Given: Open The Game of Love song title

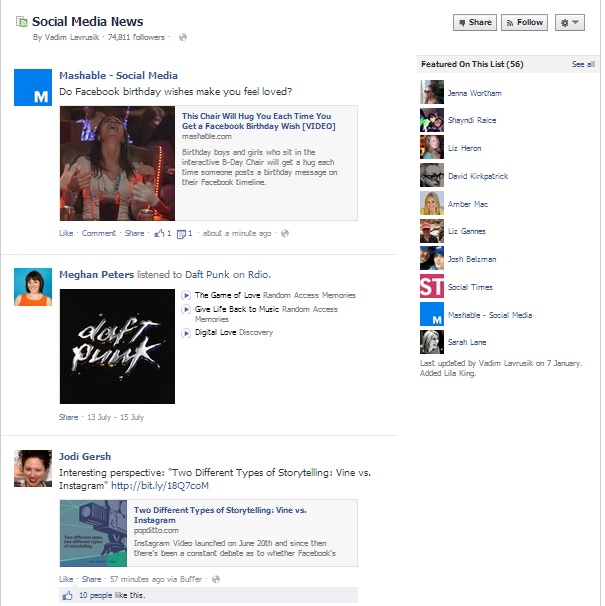Looking at the screenshot, I should [227, 295].
